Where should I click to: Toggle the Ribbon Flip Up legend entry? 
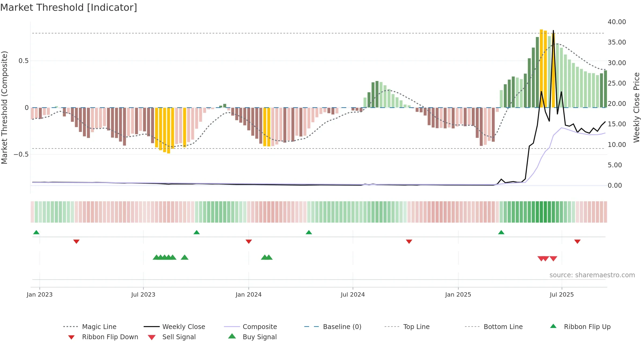(x=580, y=327)
